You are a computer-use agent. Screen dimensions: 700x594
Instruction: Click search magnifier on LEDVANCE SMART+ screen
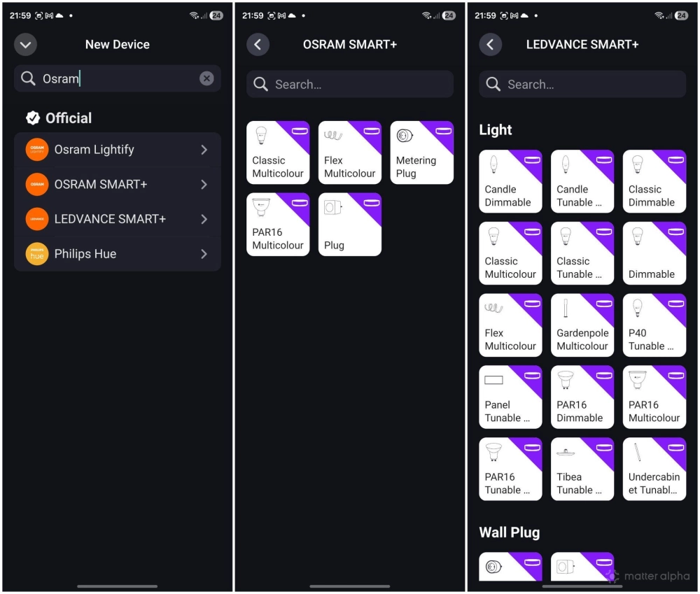[x=493, y=84]
